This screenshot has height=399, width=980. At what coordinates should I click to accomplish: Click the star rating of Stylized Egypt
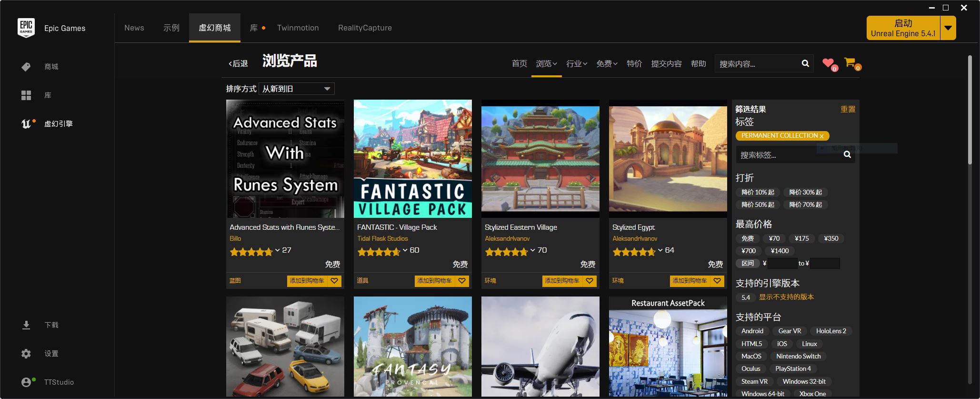click(634, 252)
